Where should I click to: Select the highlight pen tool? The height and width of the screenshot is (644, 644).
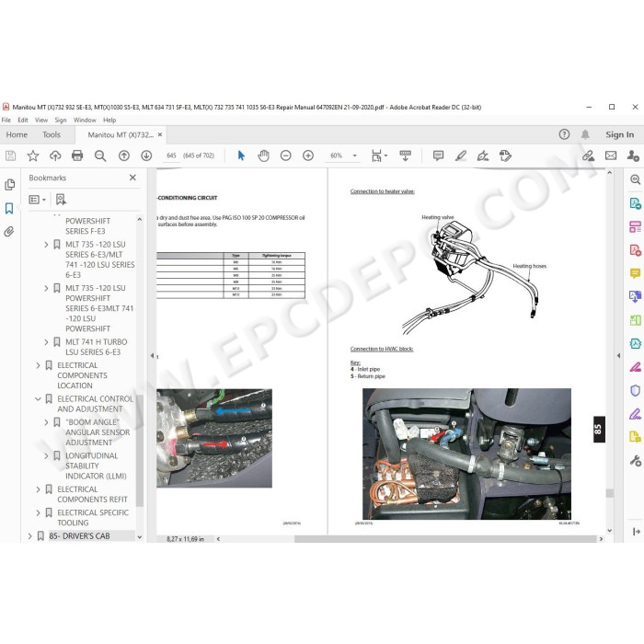coord(461,155)
